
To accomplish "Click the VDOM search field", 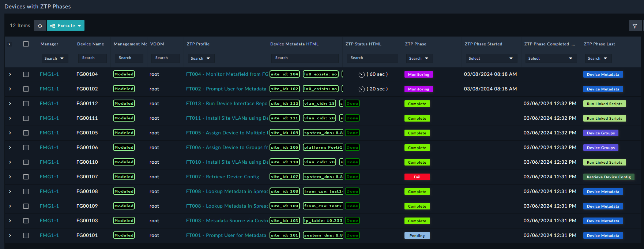I will tap(165, 58).
